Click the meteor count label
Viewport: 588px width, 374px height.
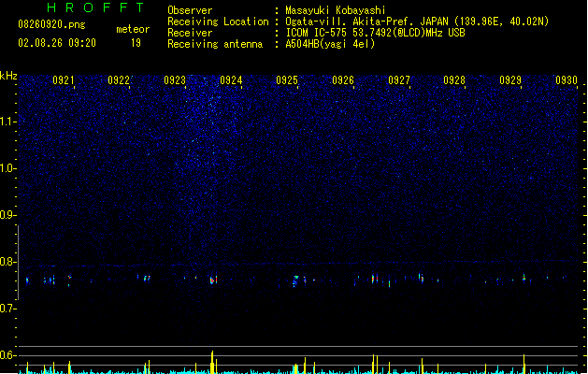133,29
